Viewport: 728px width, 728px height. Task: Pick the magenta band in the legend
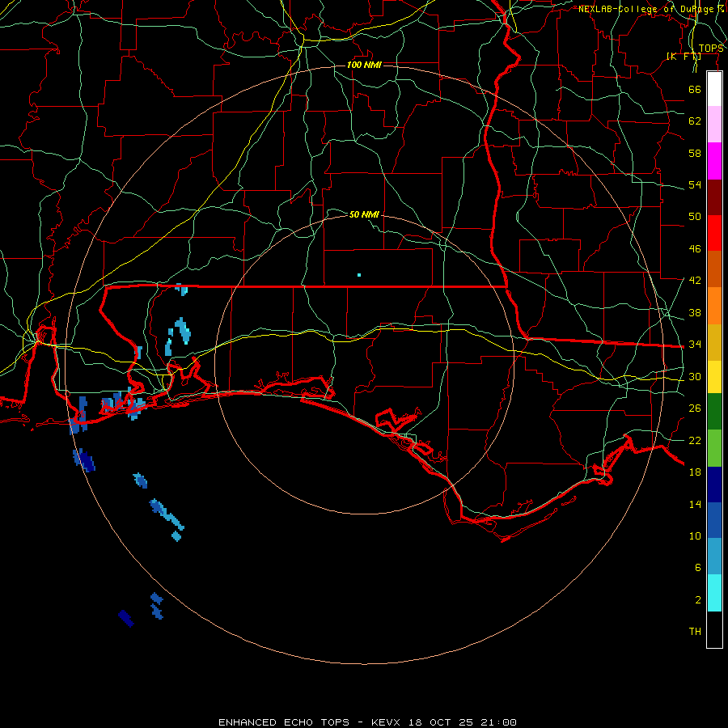714,161
